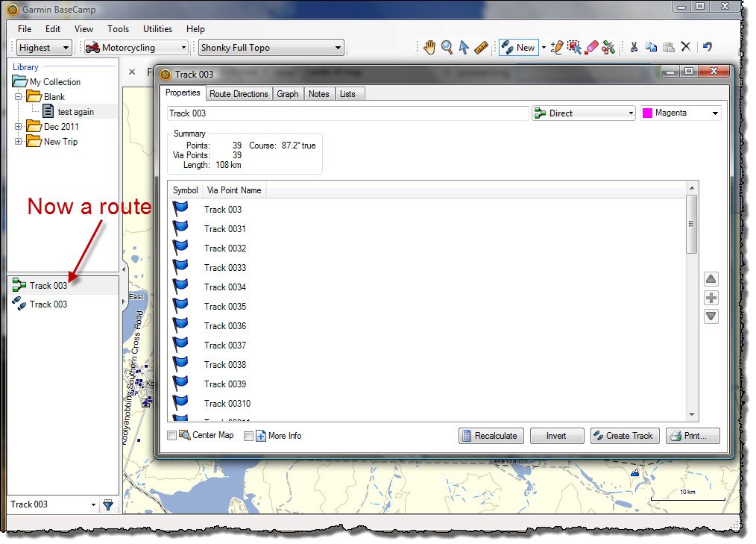
Task: Click the flag icon beside Track 0031
Action: click(x=180, y=228)
